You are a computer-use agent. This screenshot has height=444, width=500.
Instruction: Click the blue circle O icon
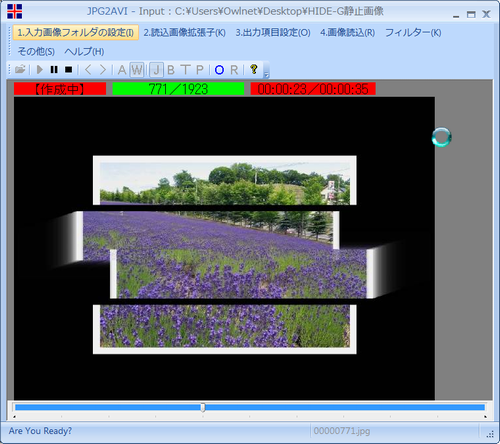point(219,70)
